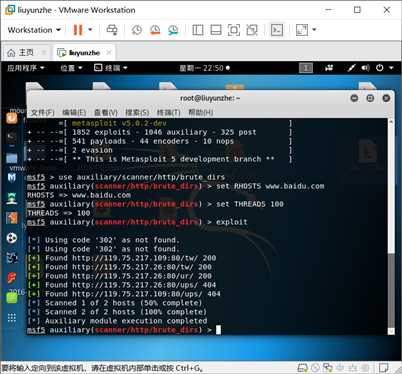The width and height of the screenshot is (402, 374).
Task: Switch to Unity mode icon
Action: [252, 30]
